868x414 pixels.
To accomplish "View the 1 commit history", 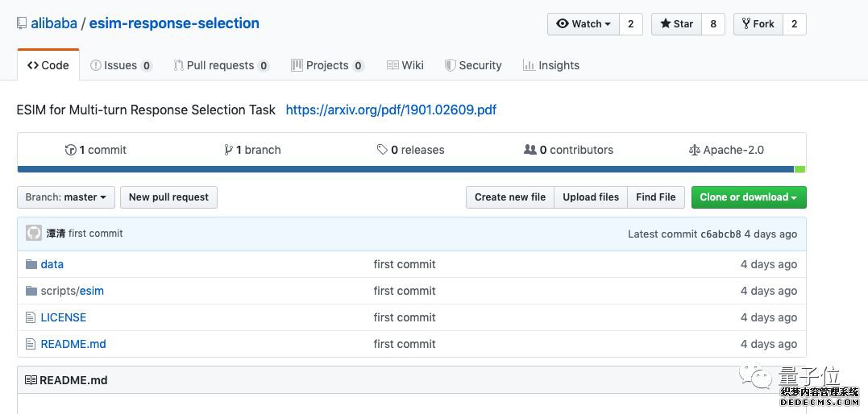I will click(96, 150).
